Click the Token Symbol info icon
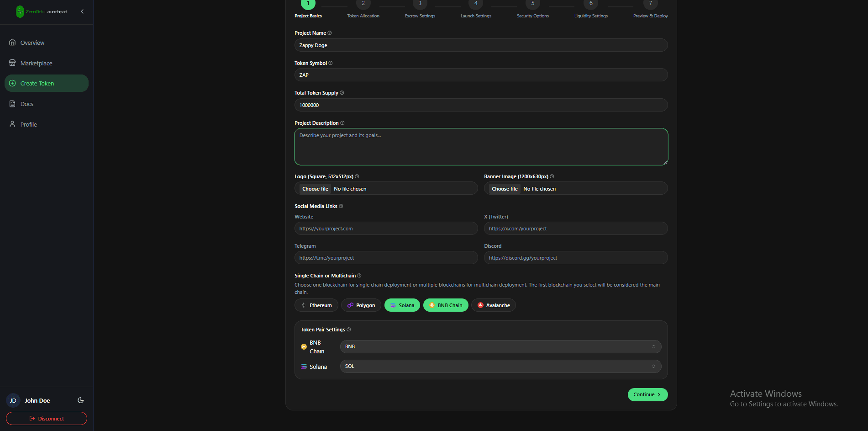Image resolution: width=868 pixels, height=431 pixels. click(331, 63)
